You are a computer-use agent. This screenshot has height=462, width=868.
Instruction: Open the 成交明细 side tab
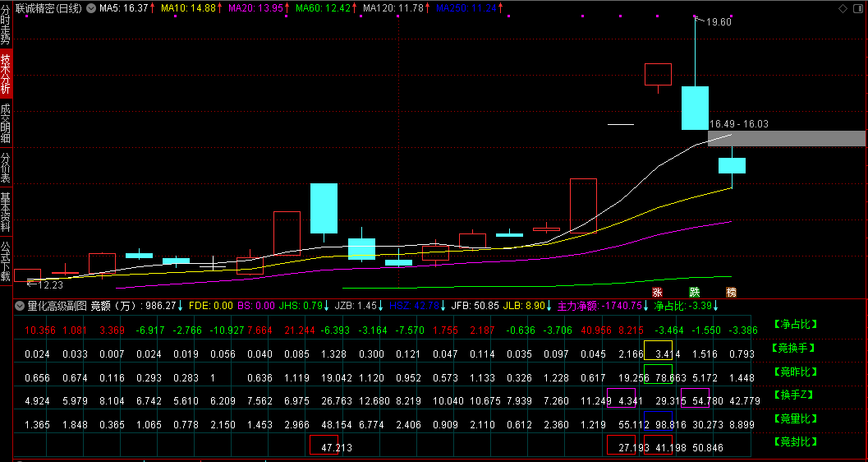pos(7,122)
